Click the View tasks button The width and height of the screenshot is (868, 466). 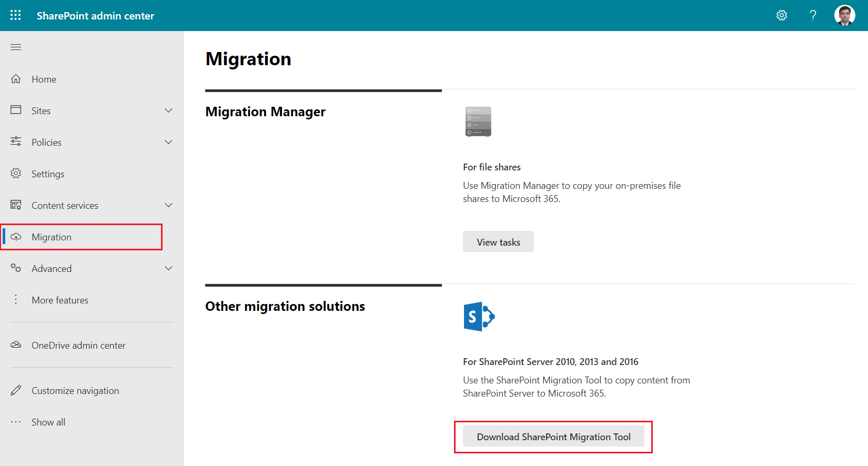click(x=498, y=242)
